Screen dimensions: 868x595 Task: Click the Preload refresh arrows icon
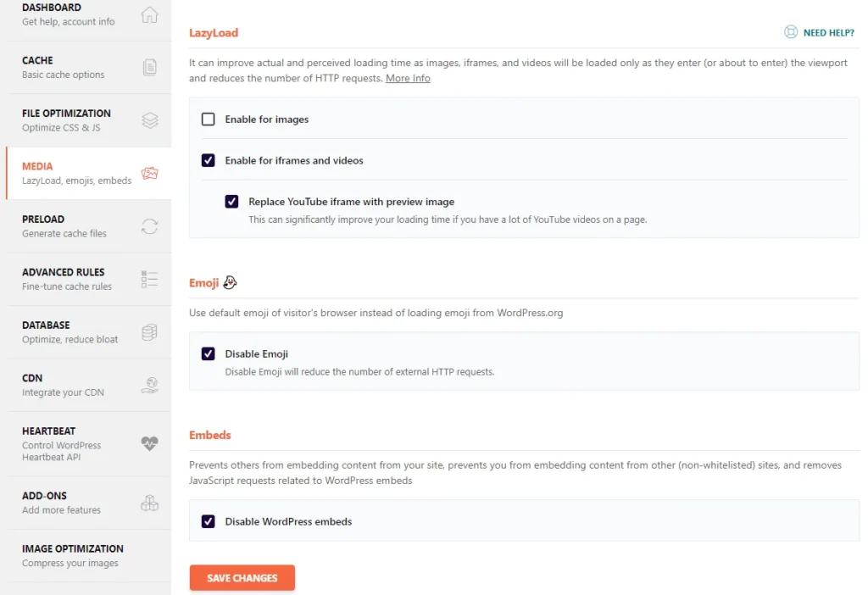[149, 226]
